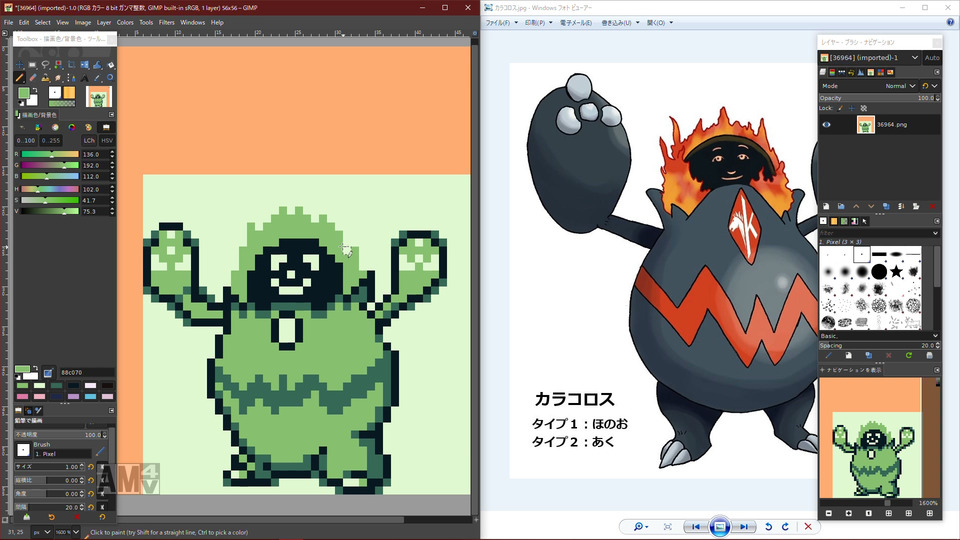Open the px unit dropdown in status bar
The height and width of the screenshot is (540, 960).
coord(42,532)
